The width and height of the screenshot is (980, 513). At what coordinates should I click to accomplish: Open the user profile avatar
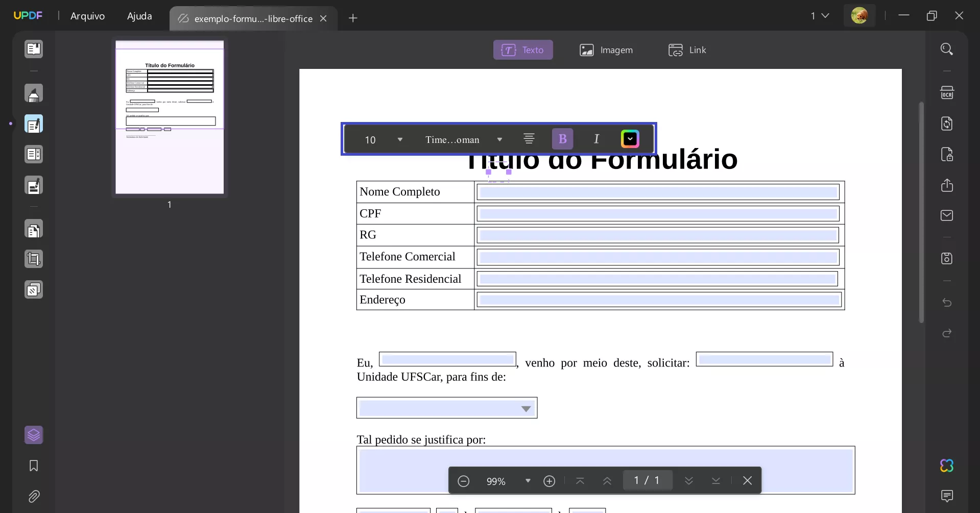pyautogui.click(x=859, y=15)
